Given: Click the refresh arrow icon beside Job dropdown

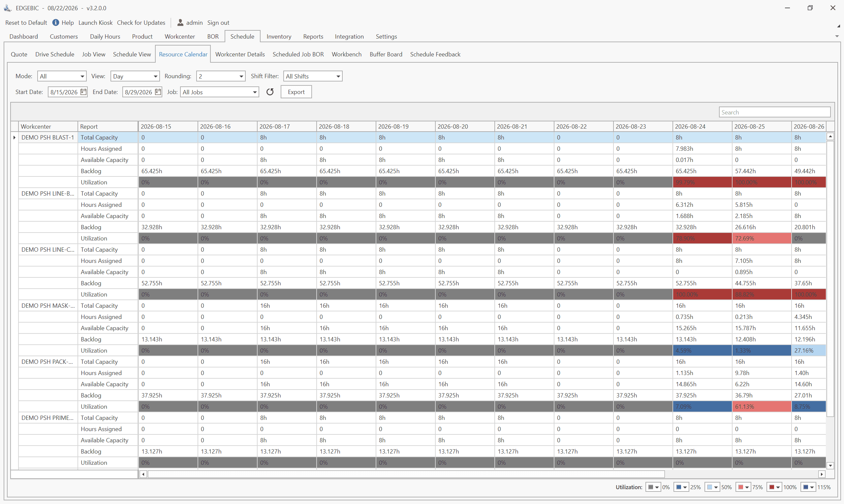Looking at the screenshot, I should (x=270, y=92).
